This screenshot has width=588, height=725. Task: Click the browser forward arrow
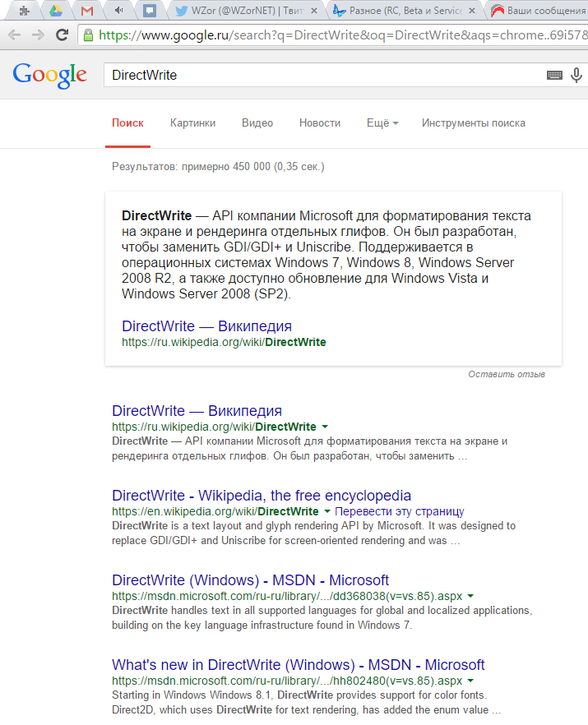tap(38, 35)
